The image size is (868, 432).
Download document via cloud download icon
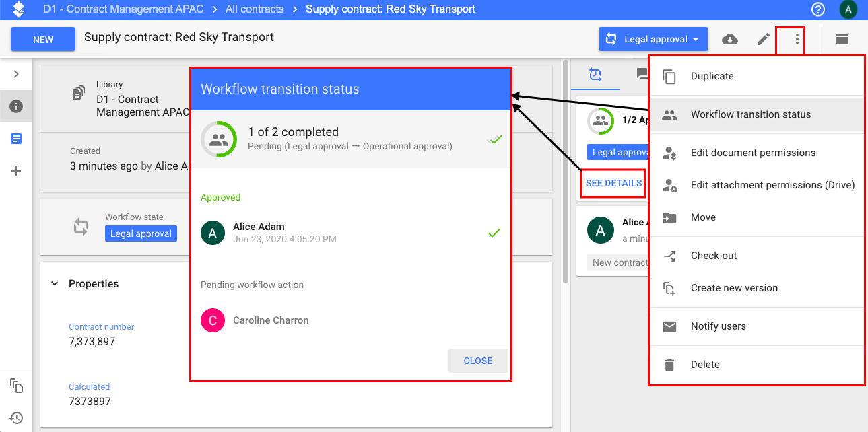coord(729,39)
